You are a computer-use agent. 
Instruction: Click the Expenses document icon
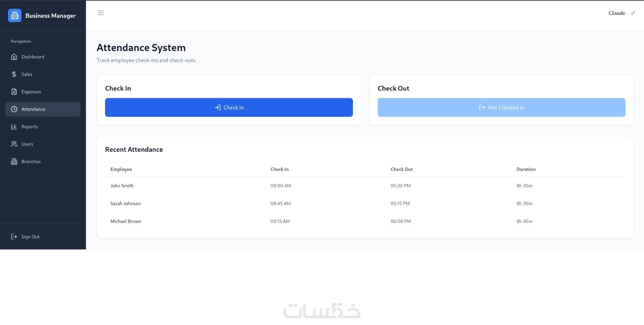(14, 92)
